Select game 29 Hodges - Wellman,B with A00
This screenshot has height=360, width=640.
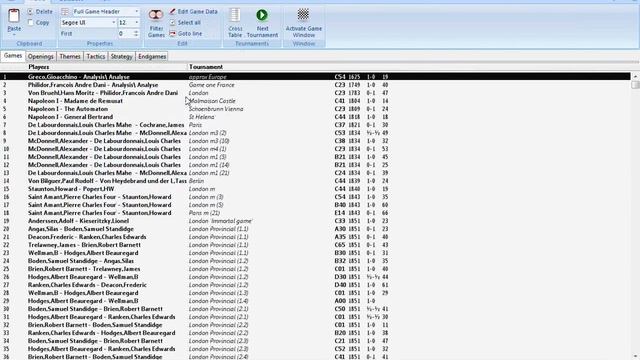(316, 301)
